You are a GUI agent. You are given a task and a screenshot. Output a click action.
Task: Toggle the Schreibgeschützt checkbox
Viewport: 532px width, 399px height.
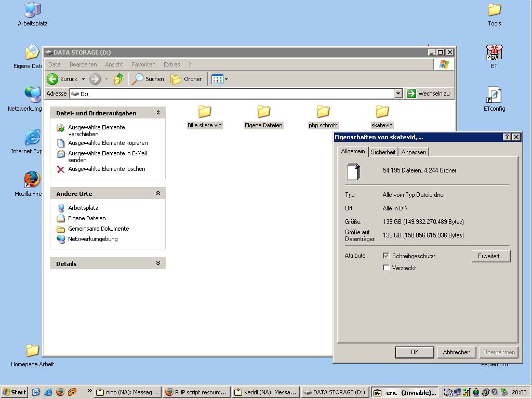pos(386,256)
